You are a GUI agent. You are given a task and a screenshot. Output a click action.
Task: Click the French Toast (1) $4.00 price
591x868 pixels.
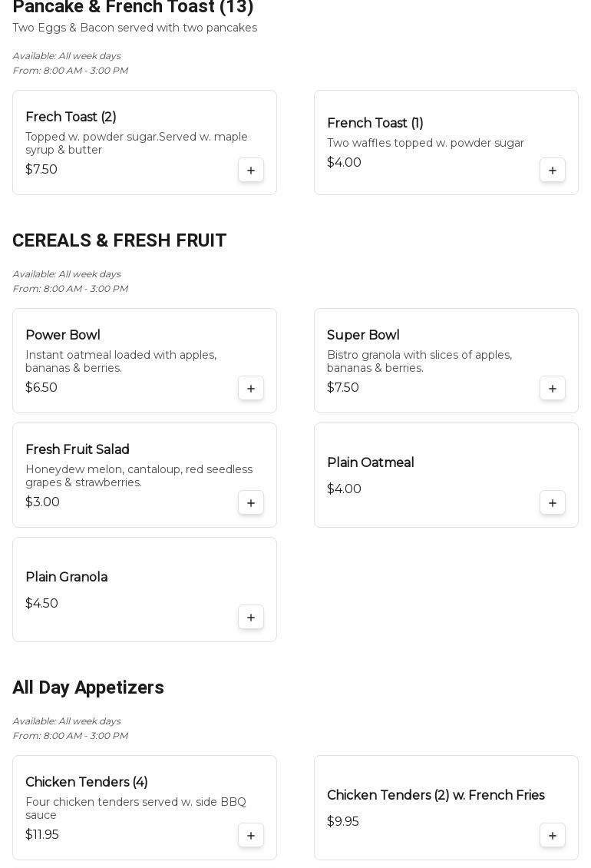(x=344, y=163)
